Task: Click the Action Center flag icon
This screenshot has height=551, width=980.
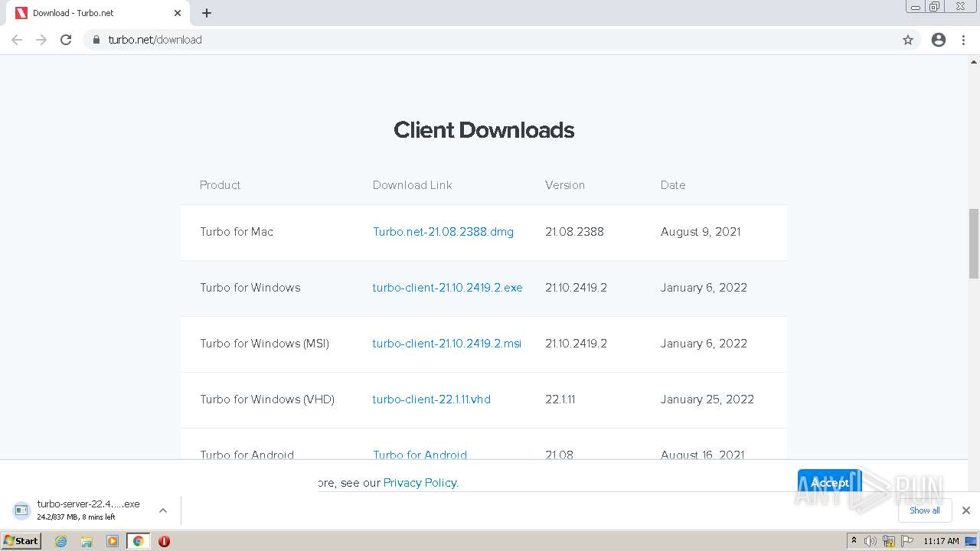Action: tap(907, 541)
